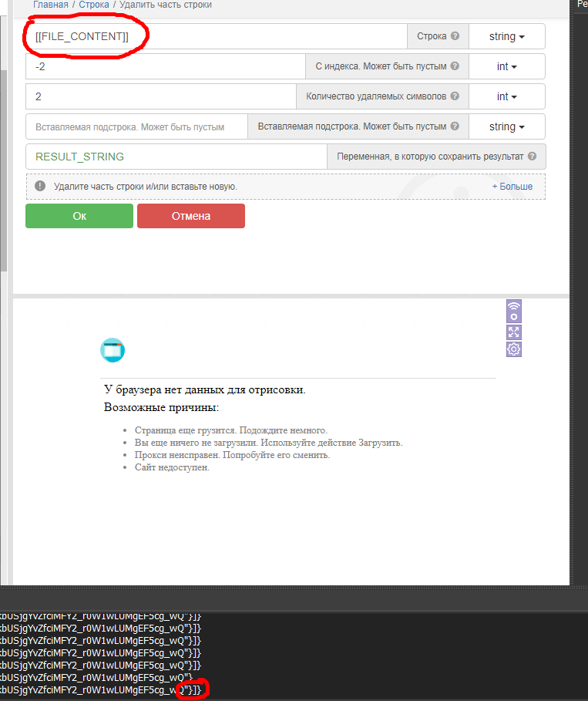
Task: Open int type dropdown for 'С индекса'
Action: [x=506, y=66]
